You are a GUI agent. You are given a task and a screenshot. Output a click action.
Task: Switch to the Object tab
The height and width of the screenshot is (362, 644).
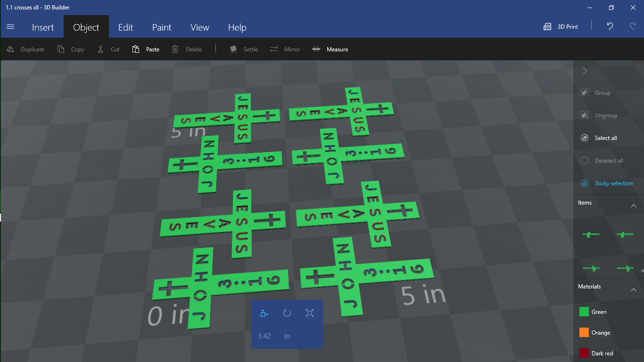point(86,27)
